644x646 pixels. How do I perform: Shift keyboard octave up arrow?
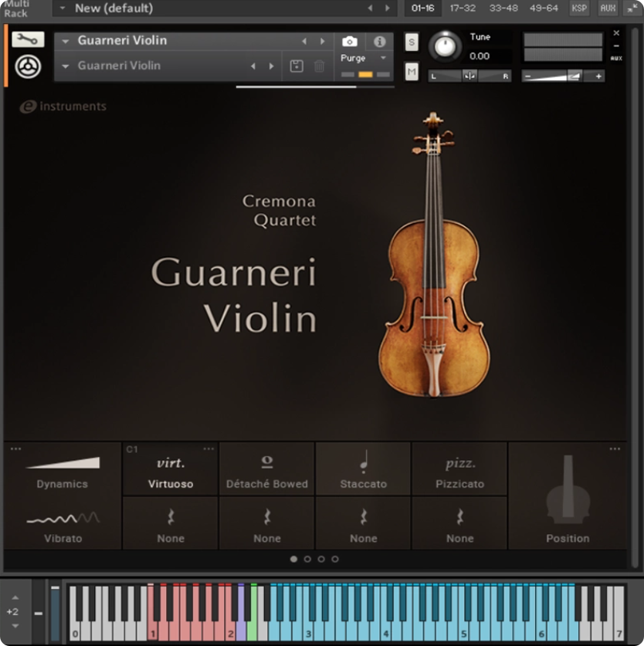pos(15,597)
